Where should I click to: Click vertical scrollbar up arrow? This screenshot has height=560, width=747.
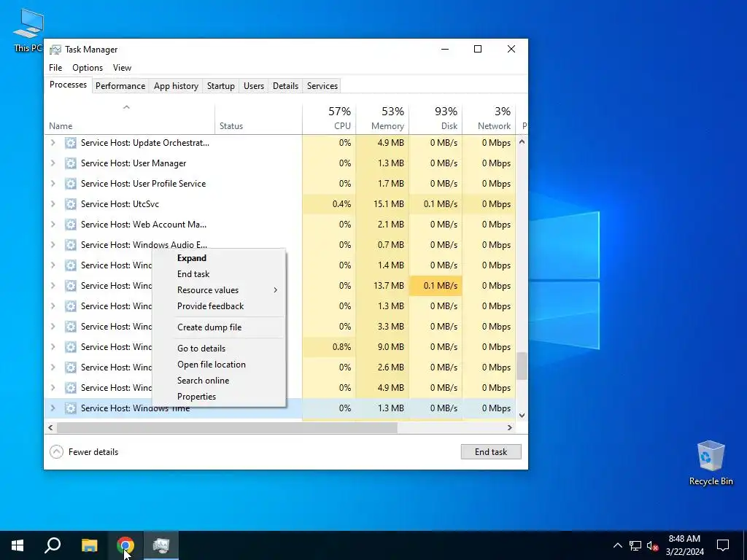[x=522, y=142]
